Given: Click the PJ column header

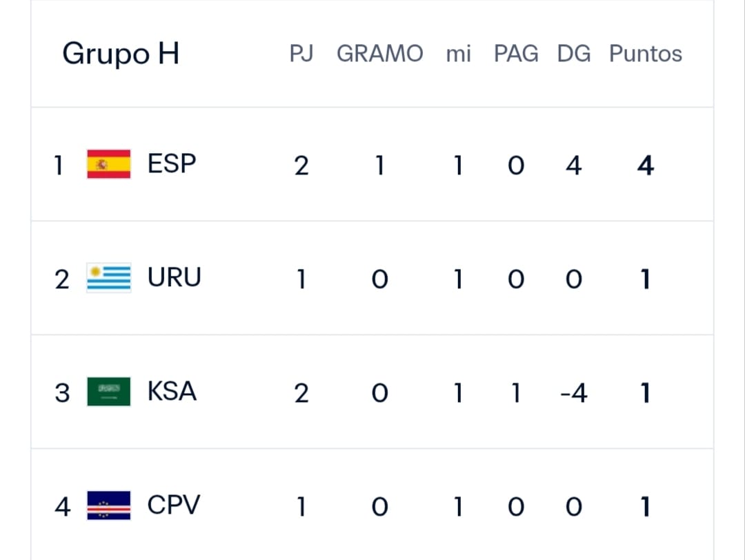Looking at the screenshot, I should coord(301,53).
